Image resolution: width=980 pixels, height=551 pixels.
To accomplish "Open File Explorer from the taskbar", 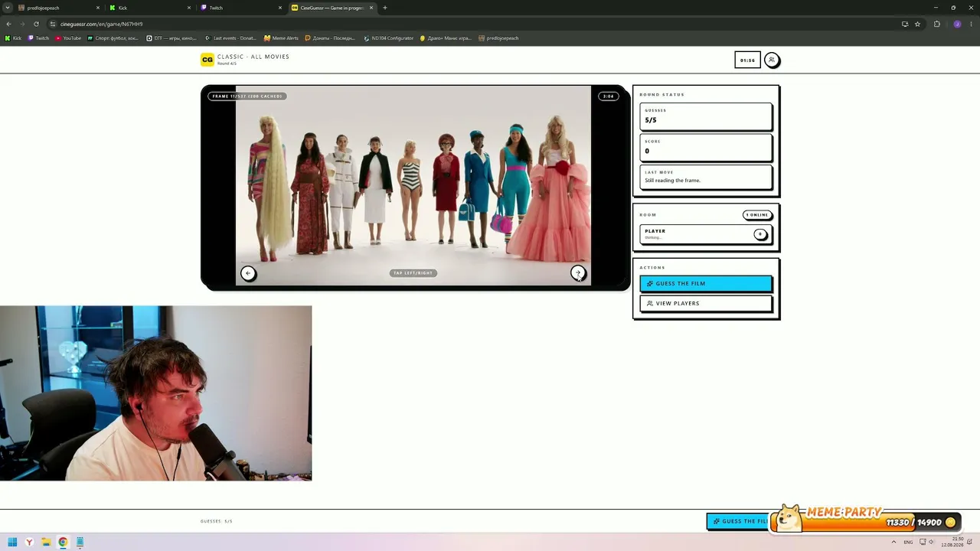I will [x=46, y=543].
